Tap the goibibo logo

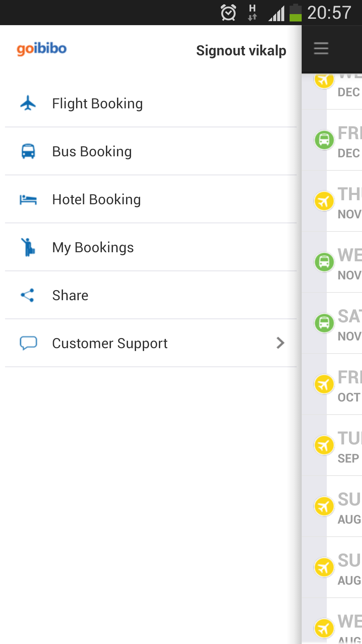[42, 49]
